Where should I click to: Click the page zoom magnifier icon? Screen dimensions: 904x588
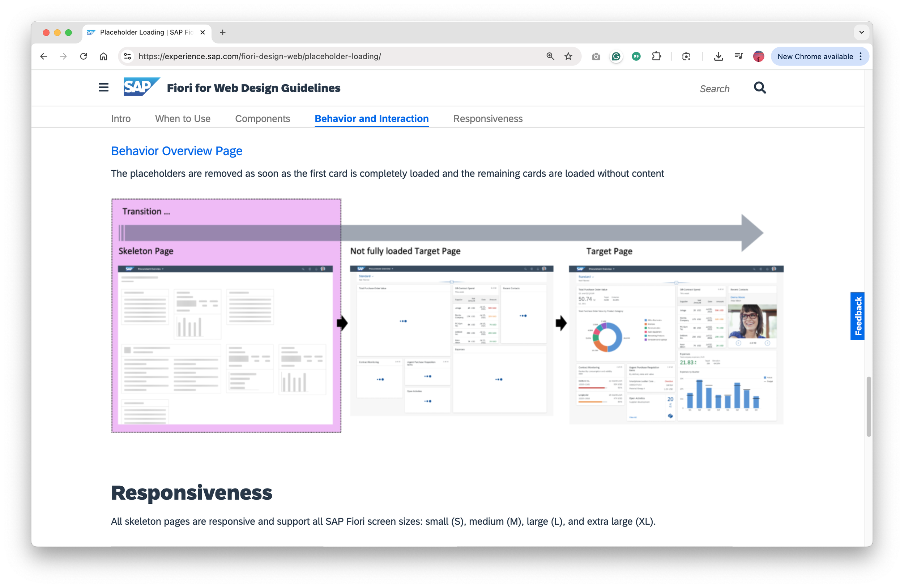pyautogui.click(x=550, y=56)
